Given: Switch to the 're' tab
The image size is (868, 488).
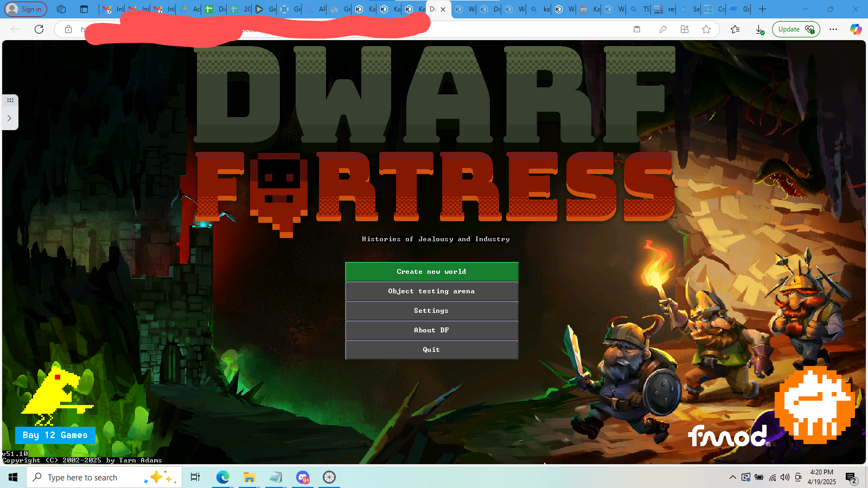Looking at the screenshot, I should click(664, 9).
